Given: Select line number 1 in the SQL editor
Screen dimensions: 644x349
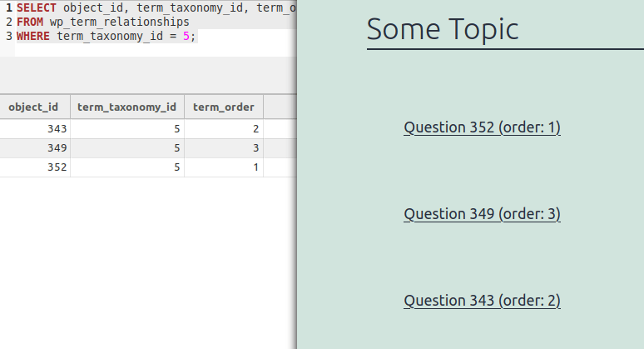Looking at the screenshot, I should coord(9,7).
